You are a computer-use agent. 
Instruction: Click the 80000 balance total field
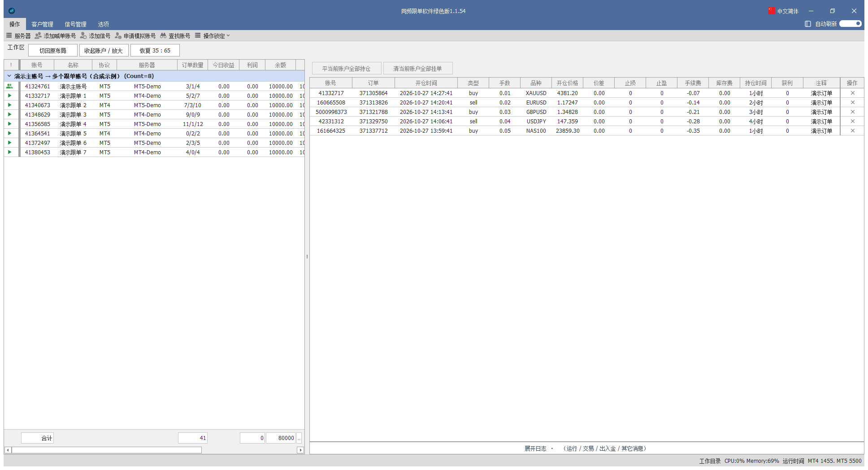click(281, 438)
